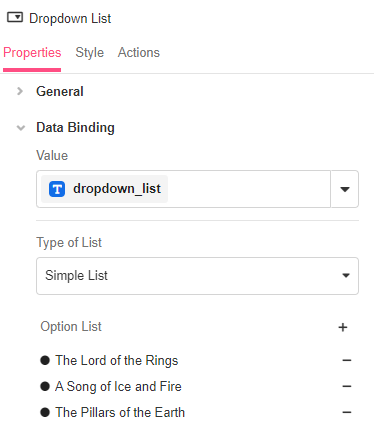
Task: Switch to the Style tab
Action: (x=89, y=53)
